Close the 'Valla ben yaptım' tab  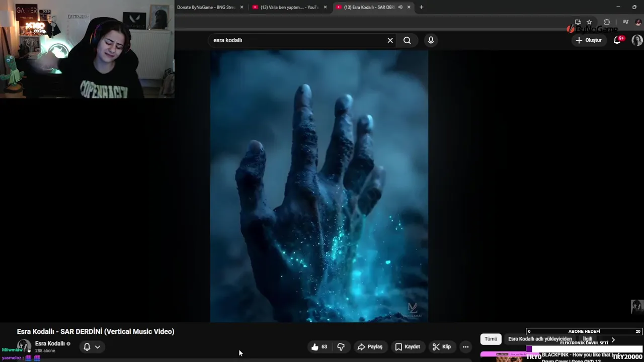[x=325, y=7]
